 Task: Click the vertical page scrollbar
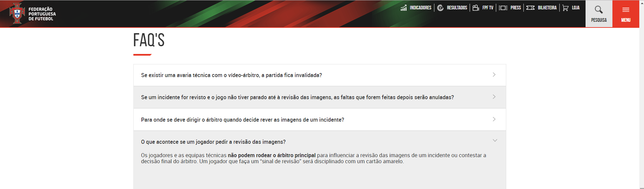(642, 94)
